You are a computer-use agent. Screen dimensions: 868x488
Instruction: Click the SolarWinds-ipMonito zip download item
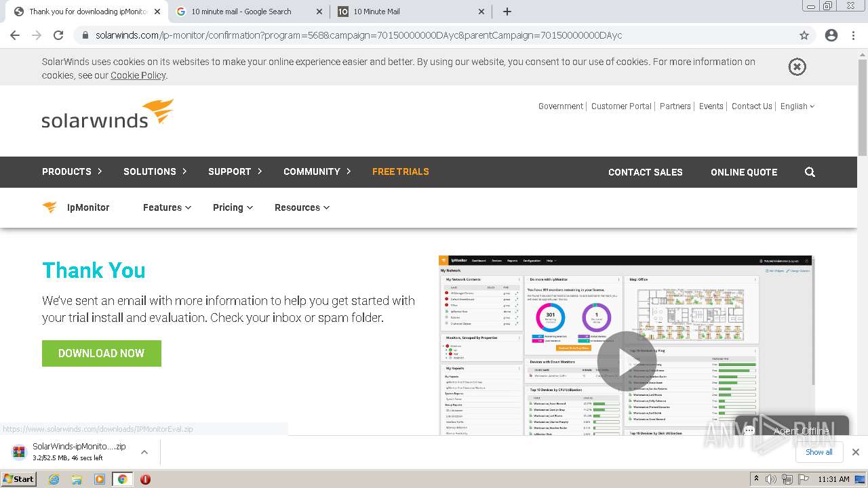79,452
